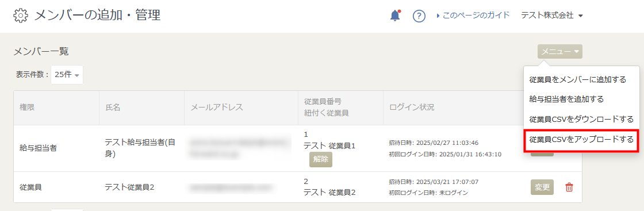Click 従業員CSVをアップロードする menu entry
This screenshot has height=211, width=644.
coord(581,140)
